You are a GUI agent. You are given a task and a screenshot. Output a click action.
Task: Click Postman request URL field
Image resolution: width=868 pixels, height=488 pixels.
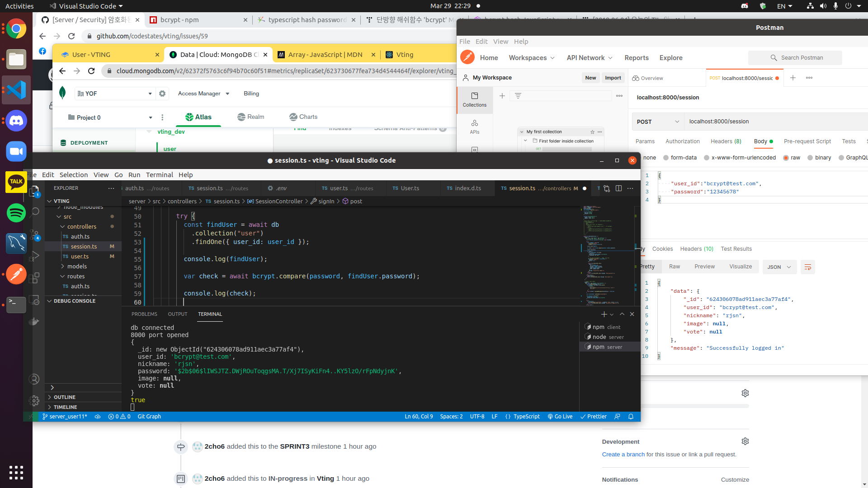point(776,122)
